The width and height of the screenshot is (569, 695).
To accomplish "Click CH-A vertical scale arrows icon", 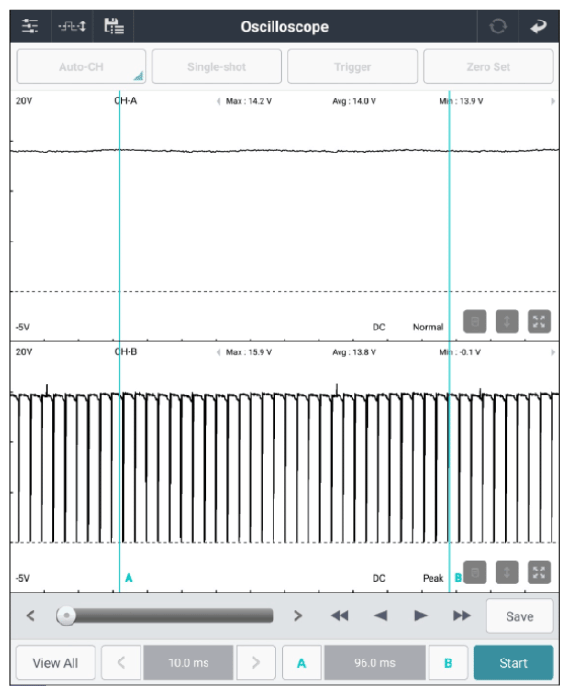I will pos(507,321).
